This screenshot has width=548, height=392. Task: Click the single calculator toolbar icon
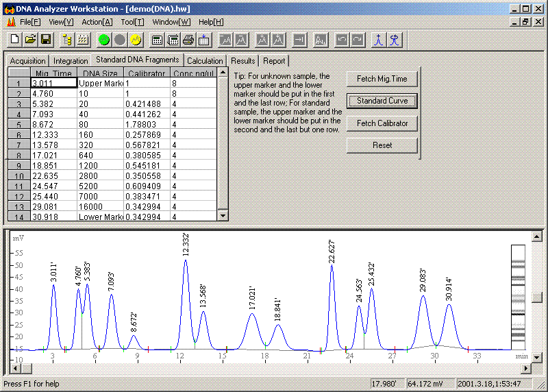pos(157,40)
